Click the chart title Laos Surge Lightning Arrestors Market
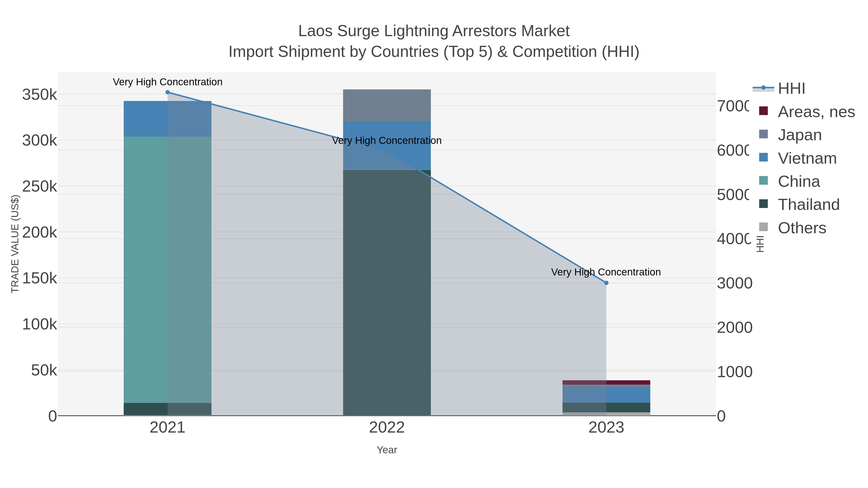This screenshot has width=868, height=488. coord(434,31)
